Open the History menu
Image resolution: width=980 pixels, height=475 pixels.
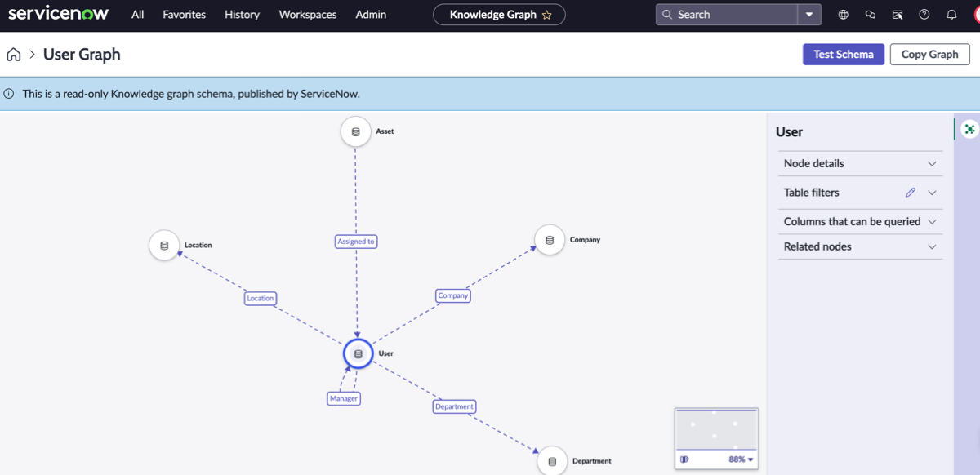pos(242,15)
